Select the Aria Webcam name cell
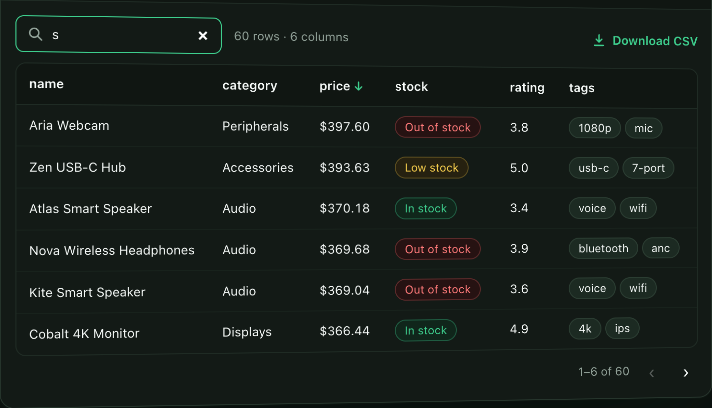This screenshot has height=408, width=712. 69,126
